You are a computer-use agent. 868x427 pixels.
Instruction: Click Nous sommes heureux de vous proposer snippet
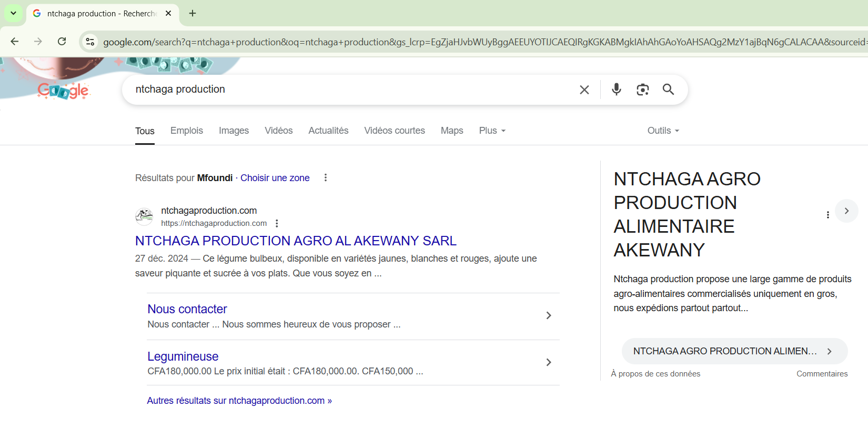click(x=311, y=324)
